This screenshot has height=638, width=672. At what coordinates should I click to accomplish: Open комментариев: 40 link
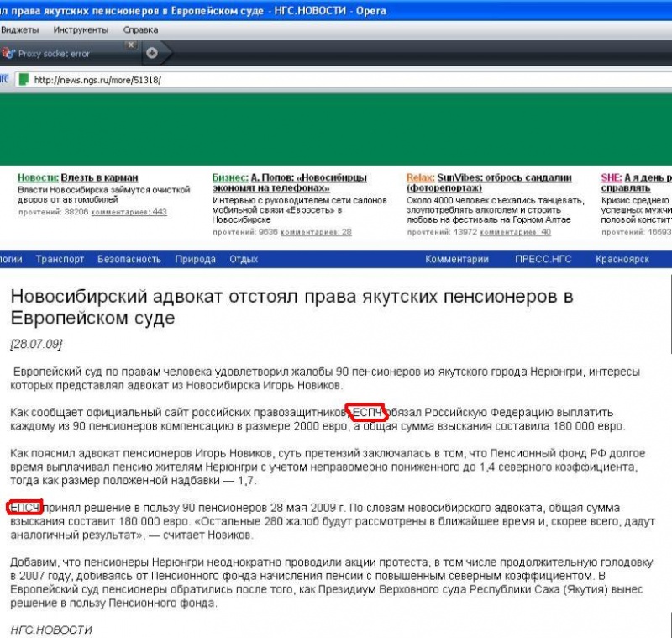[x=515, y=232]
